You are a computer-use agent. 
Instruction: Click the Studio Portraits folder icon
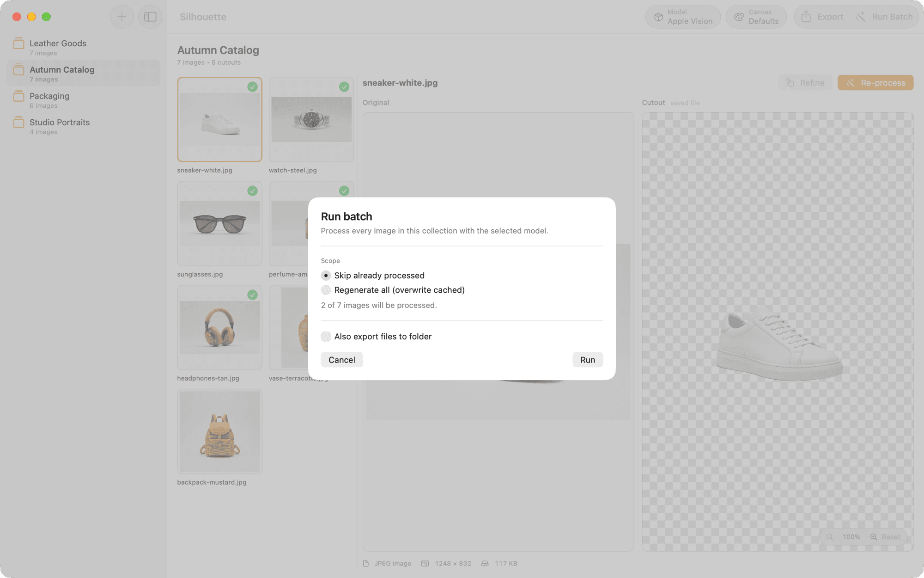pyautogui.click(x=18, y=123)
